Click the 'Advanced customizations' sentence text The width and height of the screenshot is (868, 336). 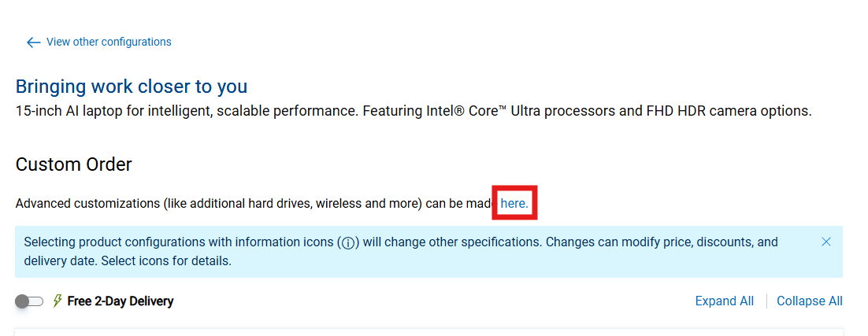click(x=236, y=204)
